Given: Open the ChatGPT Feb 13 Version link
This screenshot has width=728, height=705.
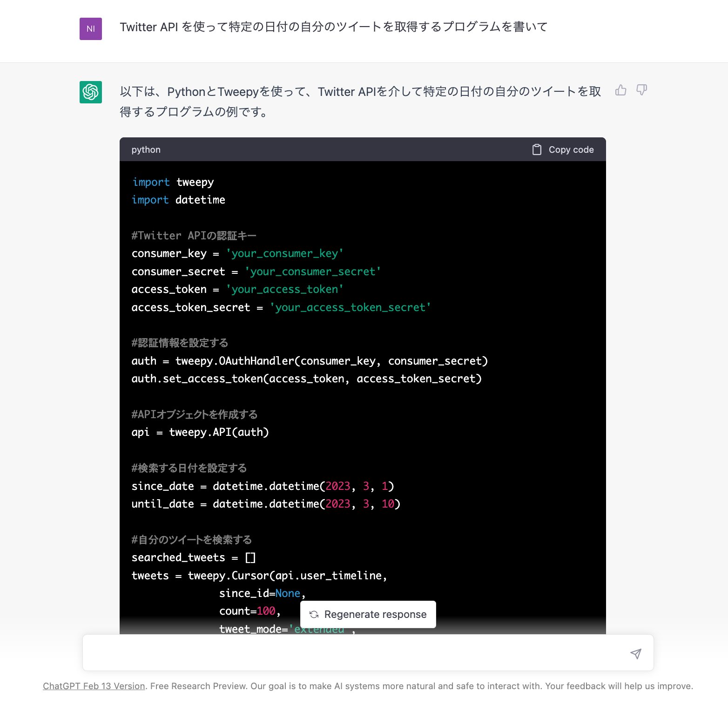Looking at the screenshot, I should point(94,686).
